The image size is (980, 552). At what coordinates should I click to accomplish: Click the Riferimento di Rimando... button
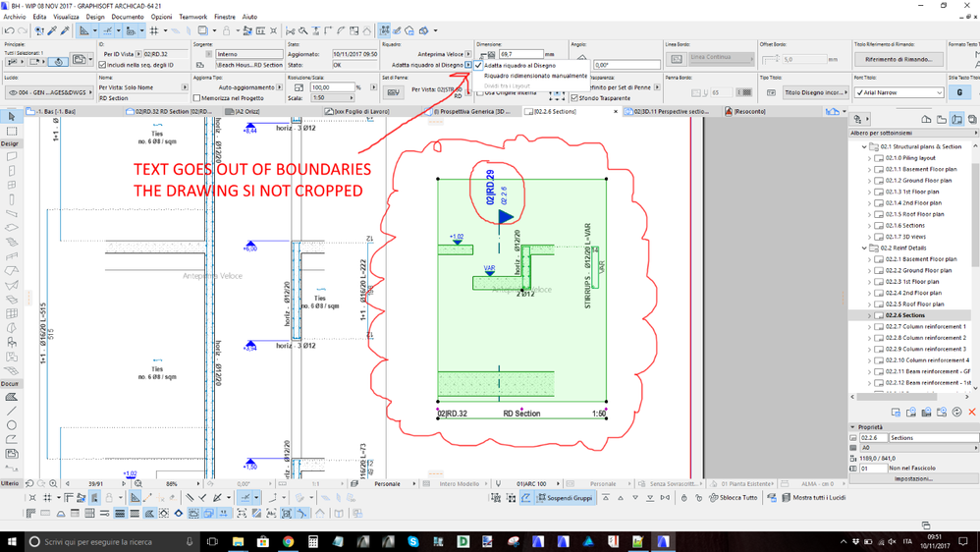(898, 59)
